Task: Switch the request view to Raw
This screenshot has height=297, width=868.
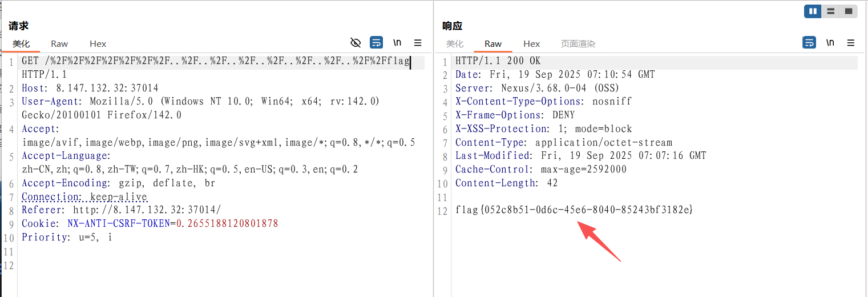Action: click(x=59, y=44)
